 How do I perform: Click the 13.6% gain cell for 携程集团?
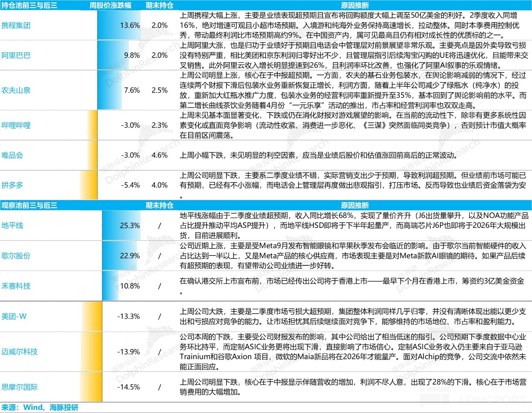130,25
